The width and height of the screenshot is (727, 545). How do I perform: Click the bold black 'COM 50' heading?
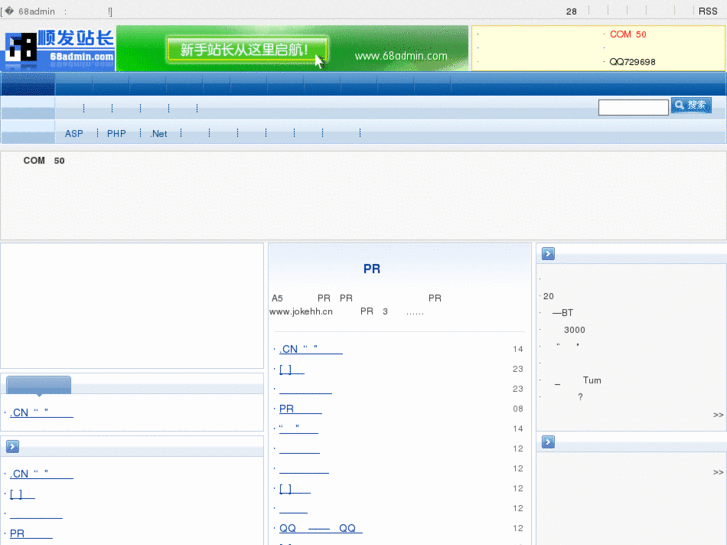point(44,160)
